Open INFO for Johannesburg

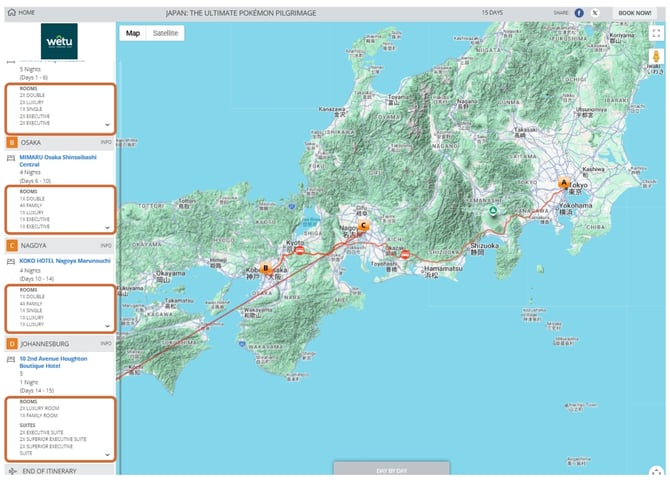(106, 344)
